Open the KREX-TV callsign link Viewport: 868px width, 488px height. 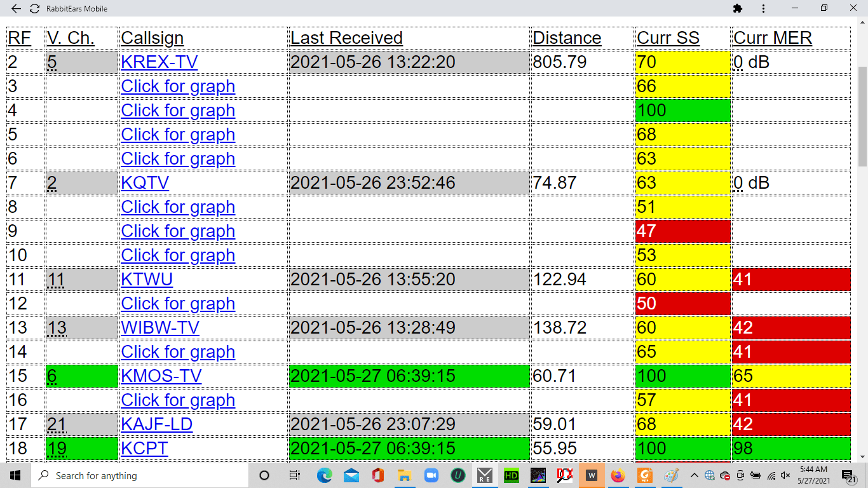click(159, 62)
